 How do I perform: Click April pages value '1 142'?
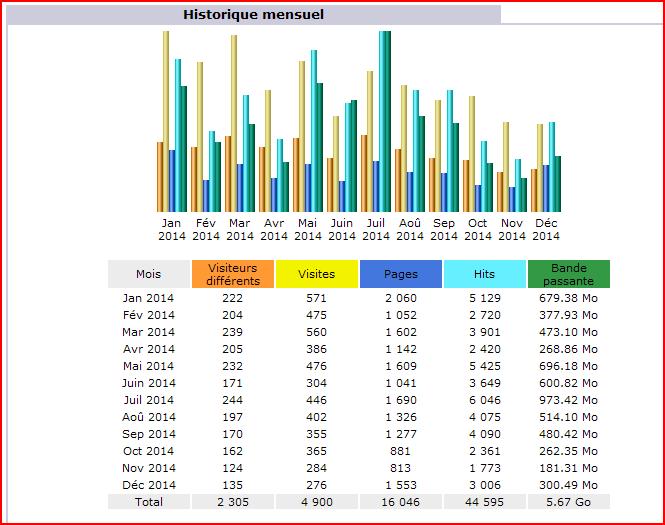tap(401, 349)
